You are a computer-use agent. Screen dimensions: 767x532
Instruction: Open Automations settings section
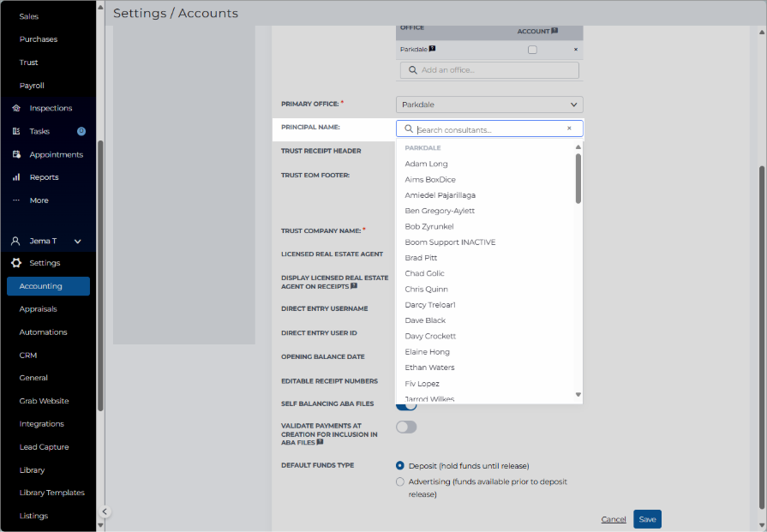tap(43, 332)
